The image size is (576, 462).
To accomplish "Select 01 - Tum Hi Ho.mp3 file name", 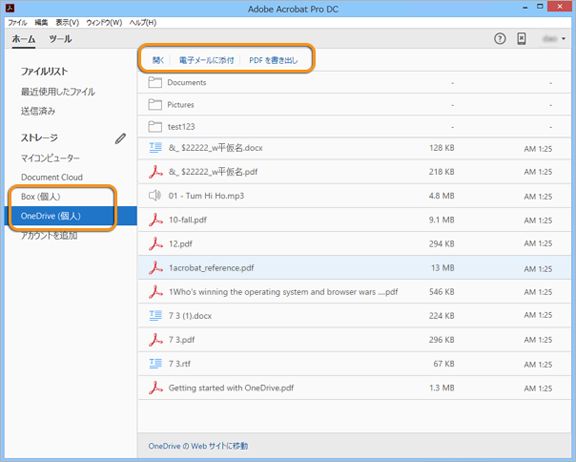I will click(206, 196).
